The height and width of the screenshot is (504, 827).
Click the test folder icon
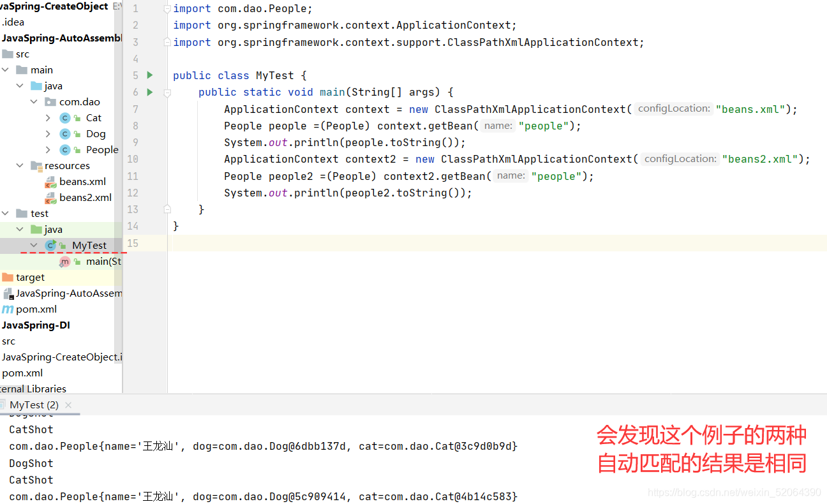coord(22,213)
